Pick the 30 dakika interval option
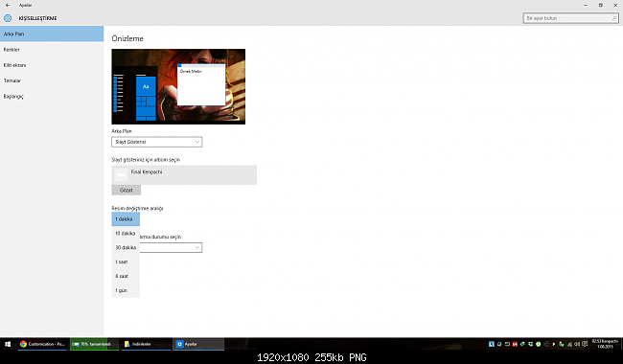Screen dimensions: 623x364 coord(126,248)
